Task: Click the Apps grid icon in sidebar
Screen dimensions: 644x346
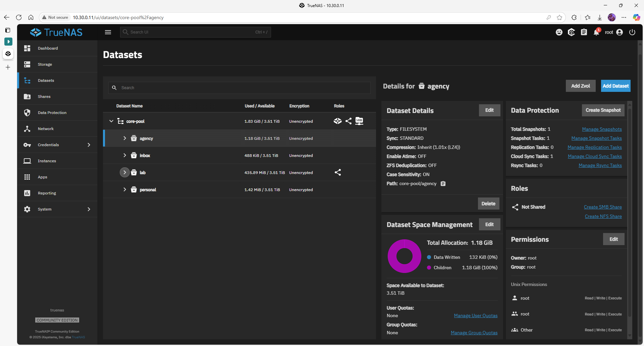Action: (27, 177)
